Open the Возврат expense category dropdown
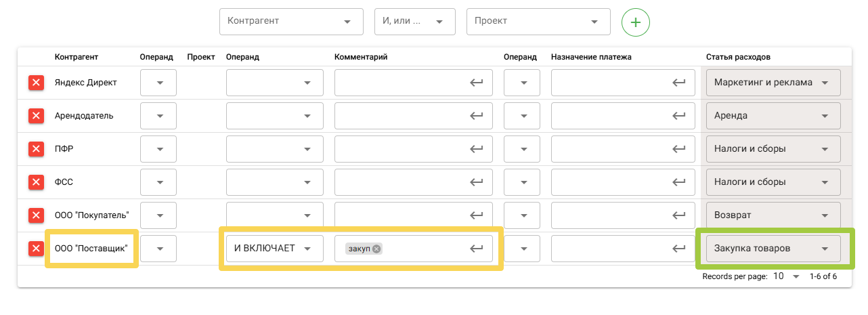Screen dimensions: 868x315 coord(773,215)
